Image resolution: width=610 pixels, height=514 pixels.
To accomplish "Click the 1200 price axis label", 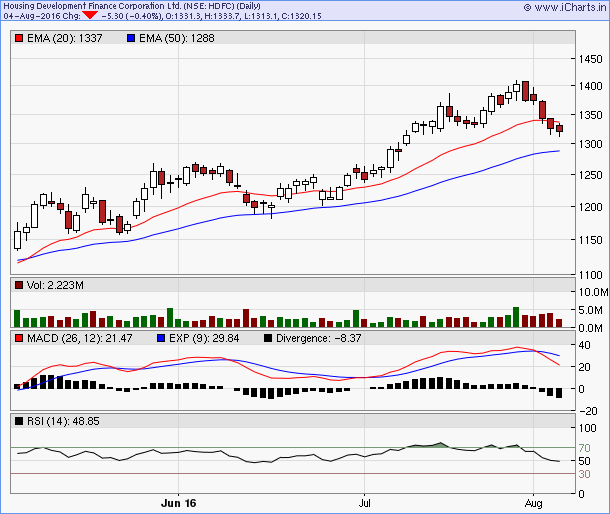I will [x=590, y=207].
